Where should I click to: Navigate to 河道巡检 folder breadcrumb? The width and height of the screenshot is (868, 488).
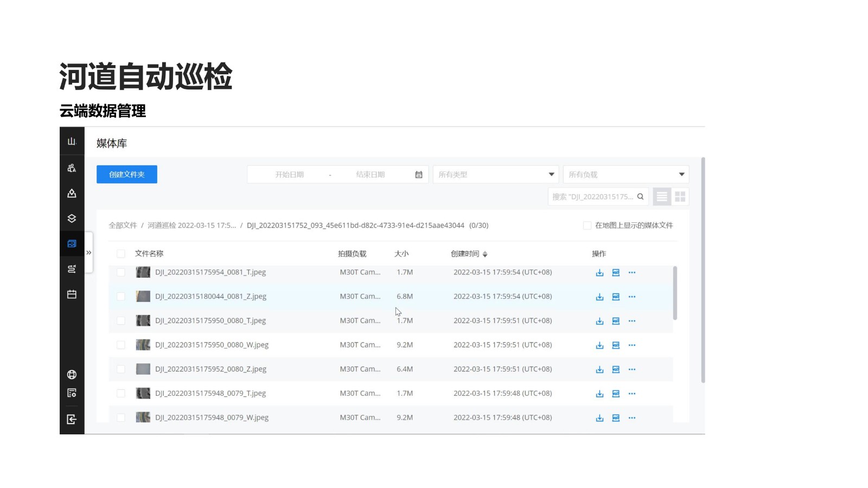pos(192,226)
